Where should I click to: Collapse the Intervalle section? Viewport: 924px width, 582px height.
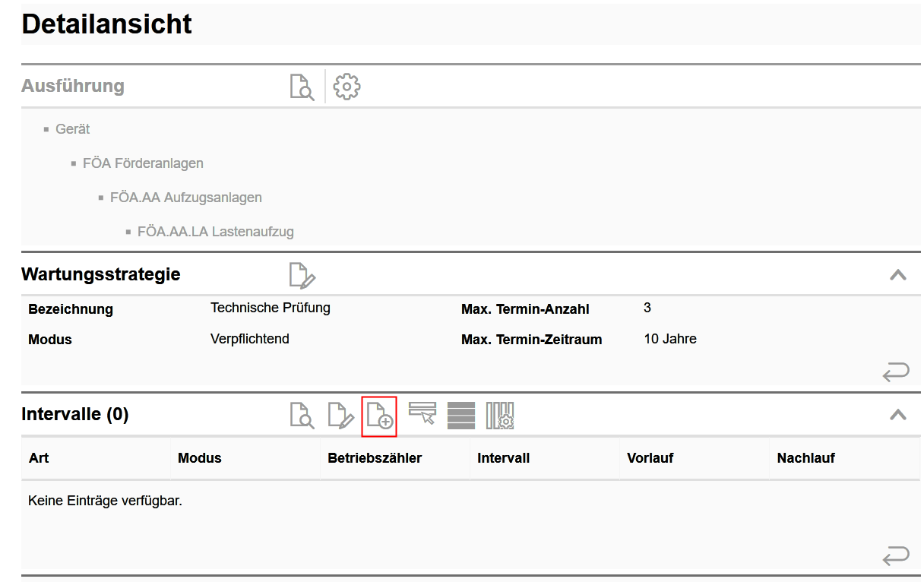[x=897, y=415]
